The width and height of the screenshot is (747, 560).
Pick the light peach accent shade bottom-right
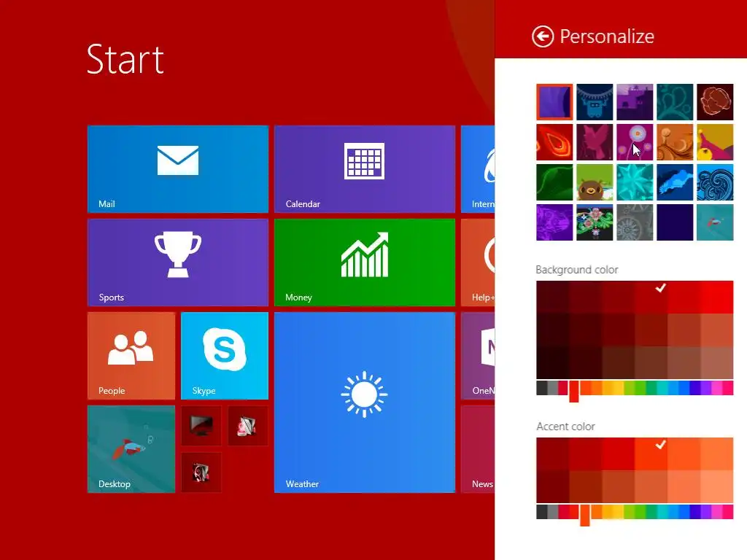click(716, 486)
